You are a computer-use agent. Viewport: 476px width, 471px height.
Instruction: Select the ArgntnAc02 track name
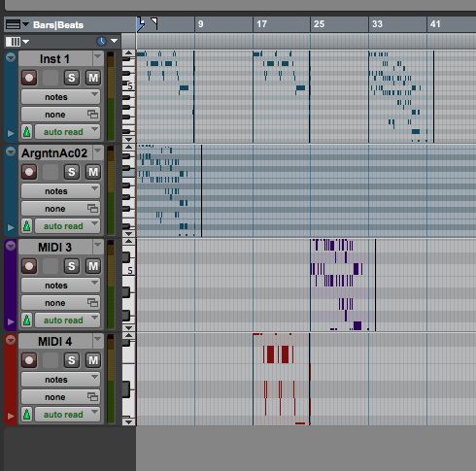coord(54,152)
